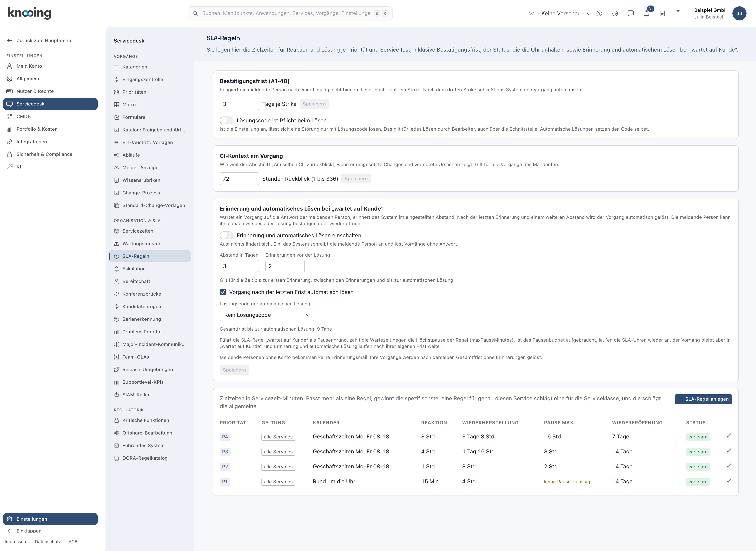
Task: Click the SLA-Regel anlegen button
Action: tap(703, 399)
